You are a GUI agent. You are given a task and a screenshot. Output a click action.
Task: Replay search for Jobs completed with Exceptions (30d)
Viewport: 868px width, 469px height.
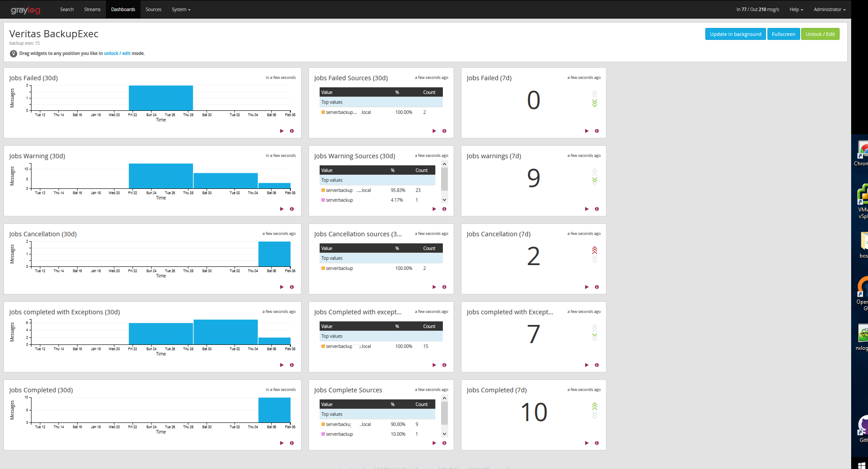(282, 365)
